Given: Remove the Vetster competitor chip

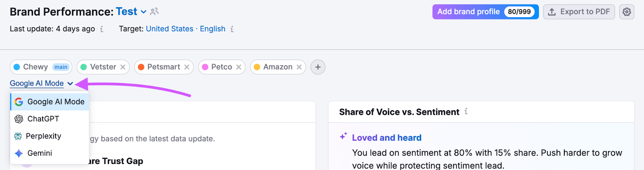Looking at the screenshot, I should tap(123, 67).
